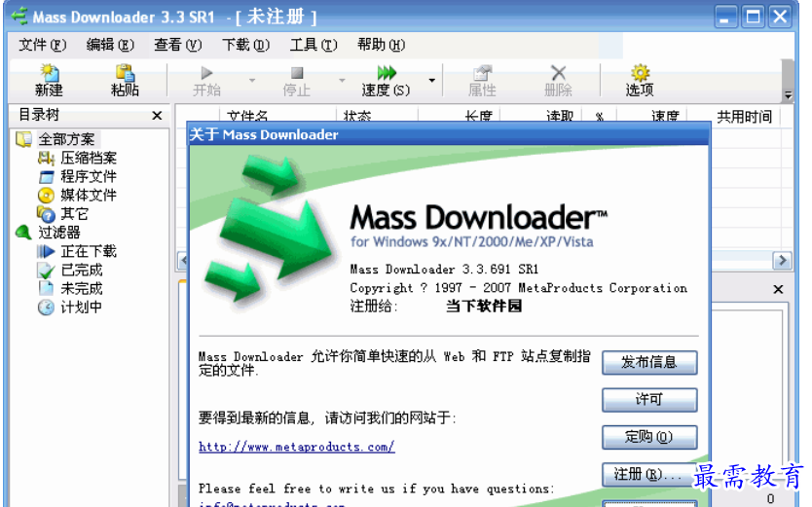812x507 pixels.
Task: Open the 文件(F) menu
Action: click(x=43, y=45)
